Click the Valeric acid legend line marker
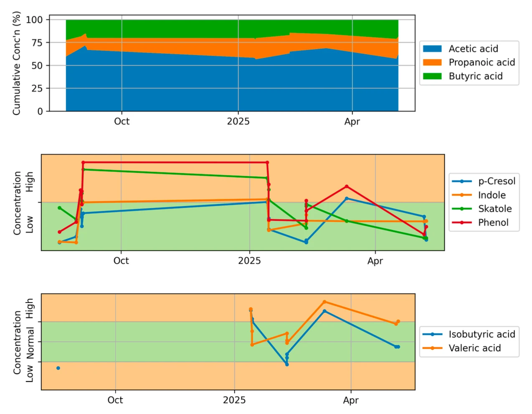 [432, 348]
